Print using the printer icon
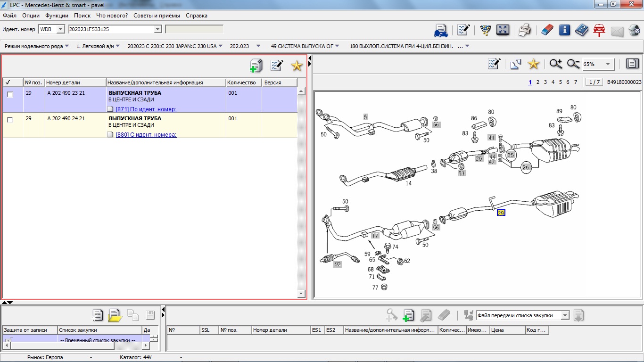 (x=525, y=30)
